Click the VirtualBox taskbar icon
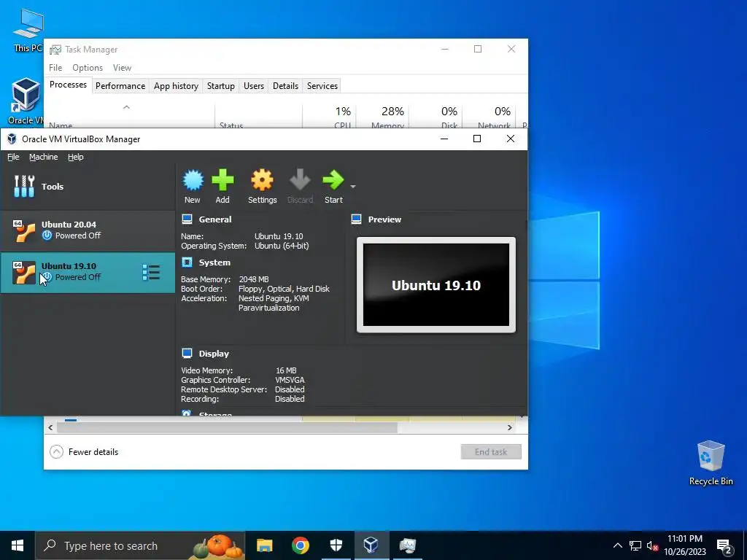Screen dimensions: 747x560 tap(371, 545)
